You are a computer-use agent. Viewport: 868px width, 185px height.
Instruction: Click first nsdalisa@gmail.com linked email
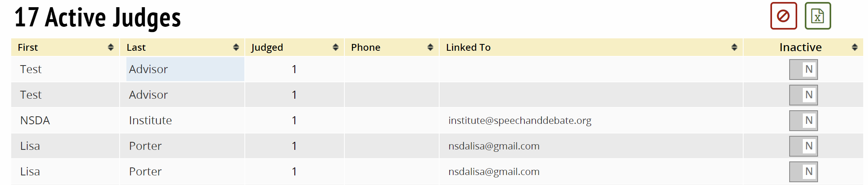coord(494,146)
